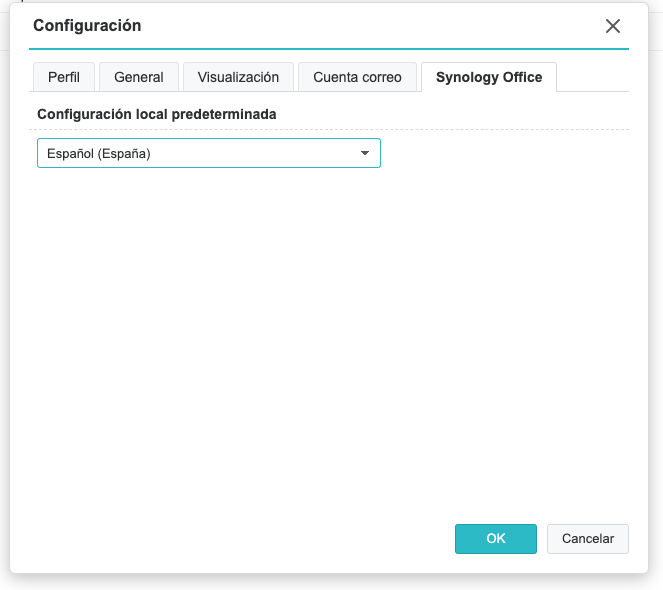Open the Español (España) locale combo box

click(x=209, y=153)
